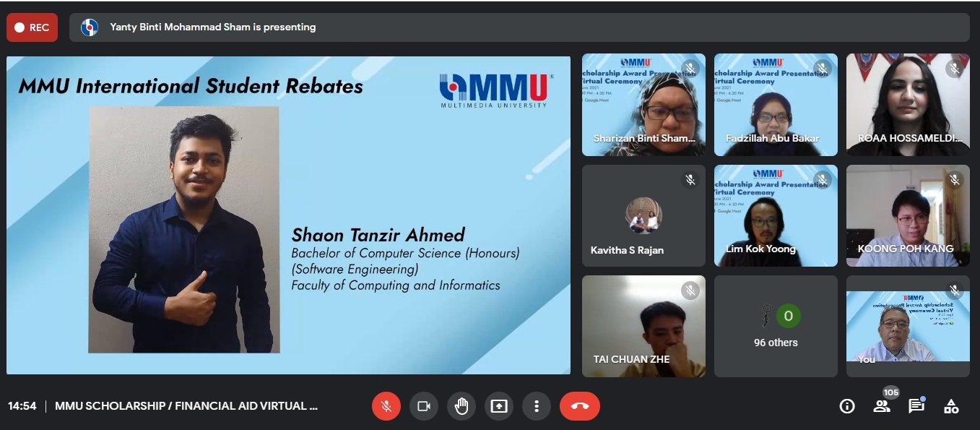Select Kavitha S Rajan participant tile
This screenshot has height=430, width=980.
[643, 215]
